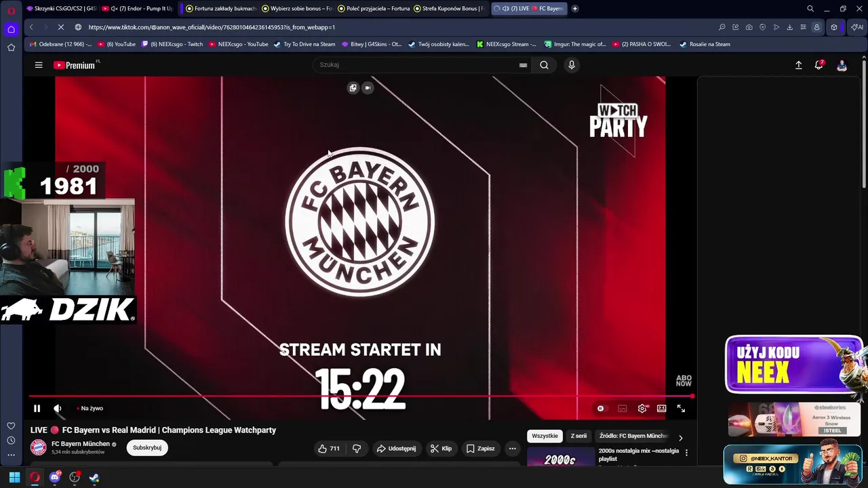The image size is (868, 488).
Task: Open a new browser tab with plus
Action: 575,9
